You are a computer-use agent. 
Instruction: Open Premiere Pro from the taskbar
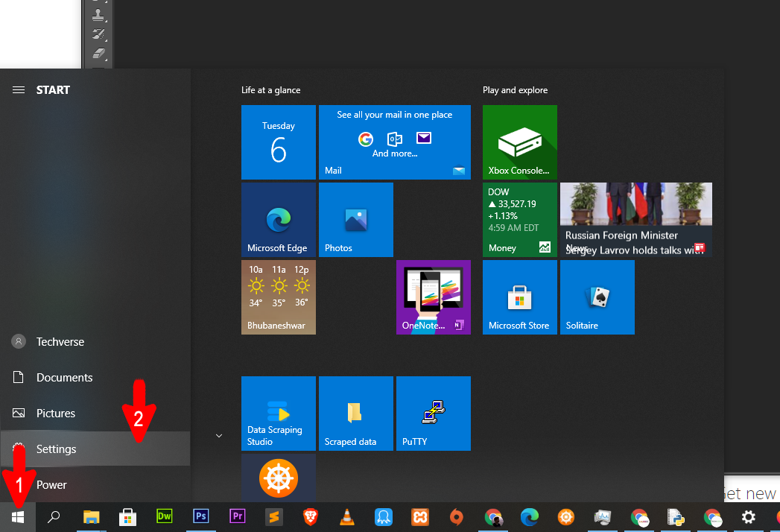[x=238, y=517]
